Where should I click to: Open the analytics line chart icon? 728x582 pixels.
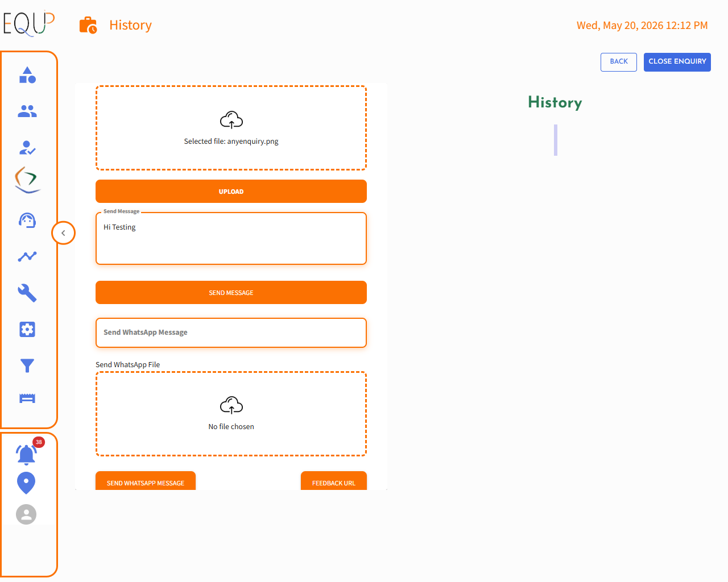point(27,256)
